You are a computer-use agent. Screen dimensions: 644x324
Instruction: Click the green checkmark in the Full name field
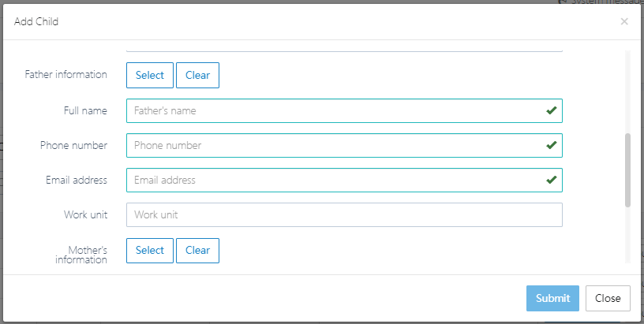pos(552,110)
